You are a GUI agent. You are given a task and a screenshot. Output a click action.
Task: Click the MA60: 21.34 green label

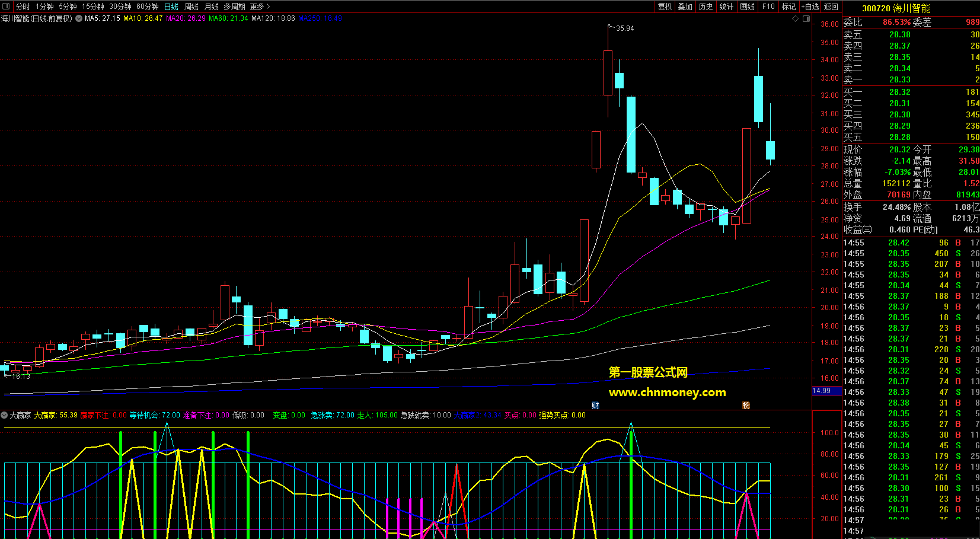pyautogui.click(x=228, y=18)
